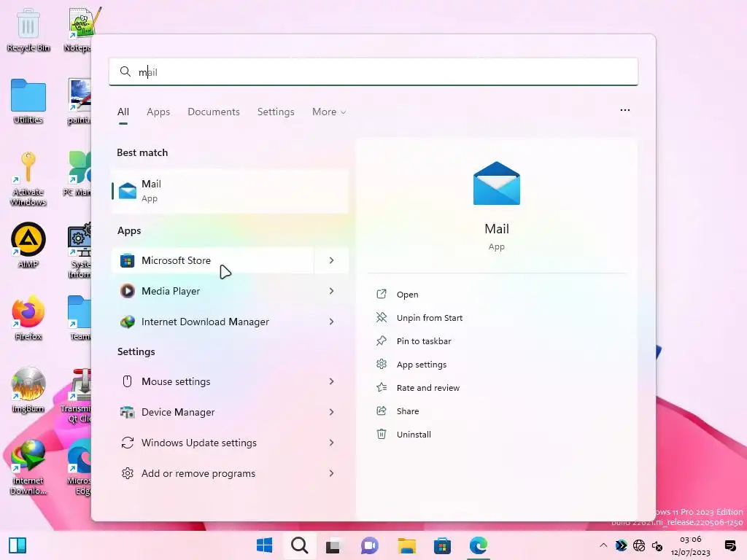Click Pin to taskbar for Mail
Image resolution: width=747 pixels, height=560 pixels.
(424, 341)
